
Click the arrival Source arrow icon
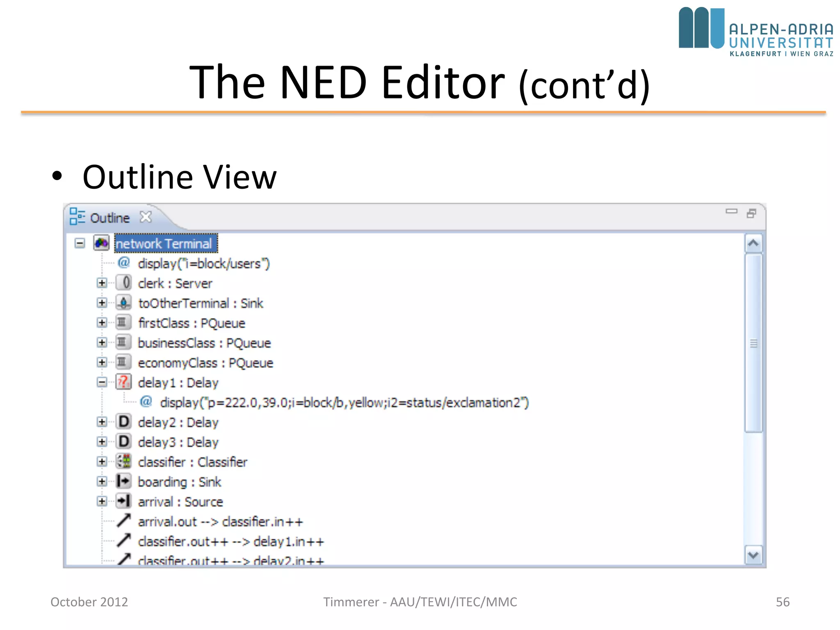[123, 501]
